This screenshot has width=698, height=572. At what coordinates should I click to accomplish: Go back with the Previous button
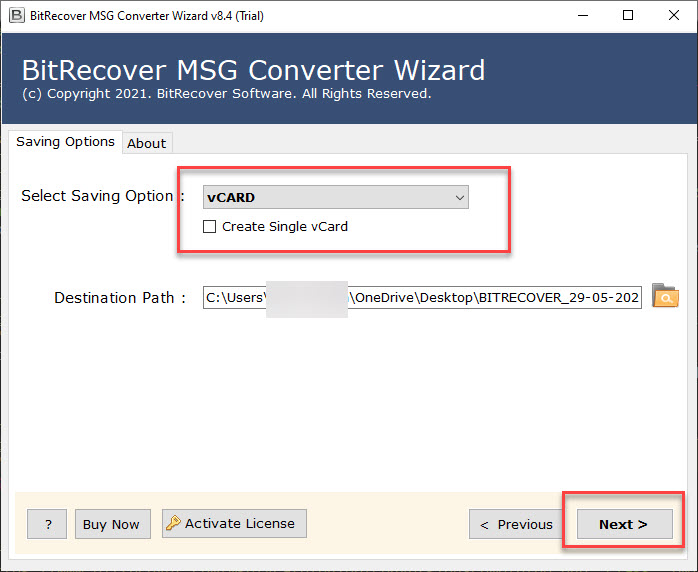tap(516, 524)
